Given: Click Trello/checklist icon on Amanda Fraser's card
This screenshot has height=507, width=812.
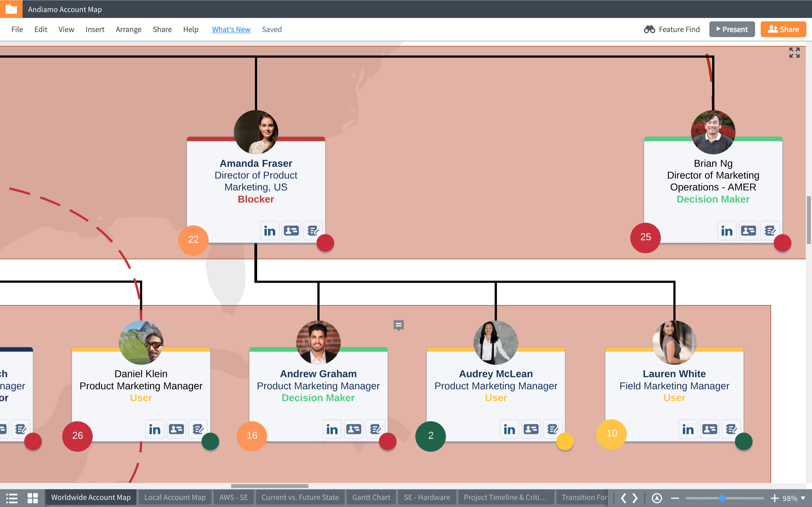Looking at the screenshot, I should click(312, 230).
